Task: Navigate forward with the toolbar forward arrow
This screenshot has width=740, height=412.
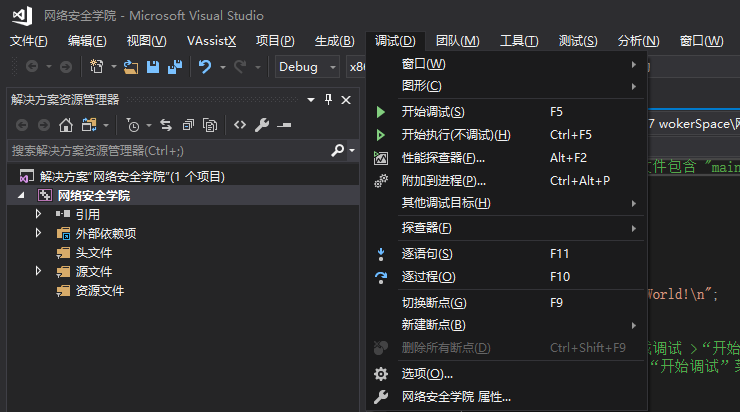Action: [66, 67]
